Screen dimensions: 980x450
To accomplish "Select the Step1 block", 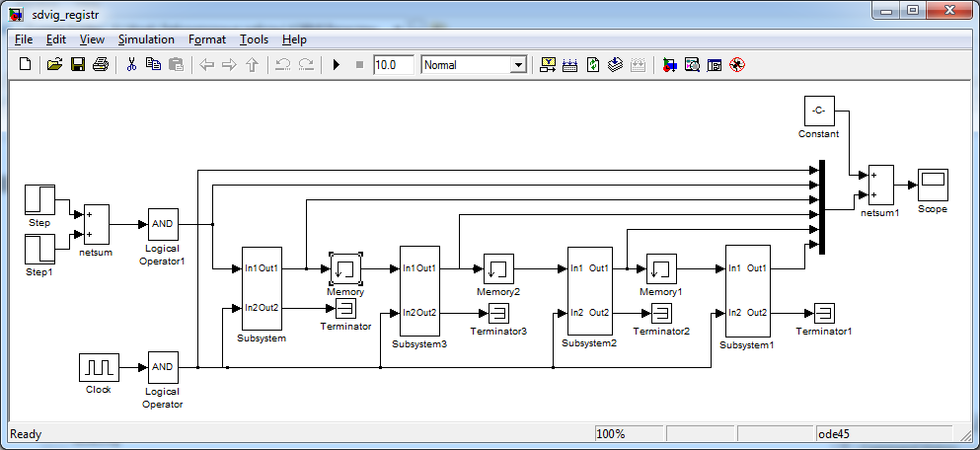I will point(39,250).
